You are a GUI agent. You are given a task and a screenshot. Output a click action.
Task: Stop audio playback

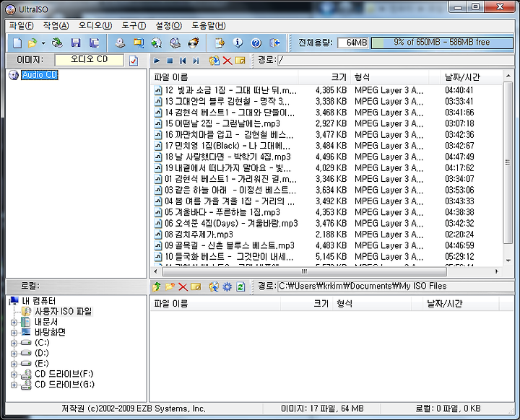click(170, 61)
